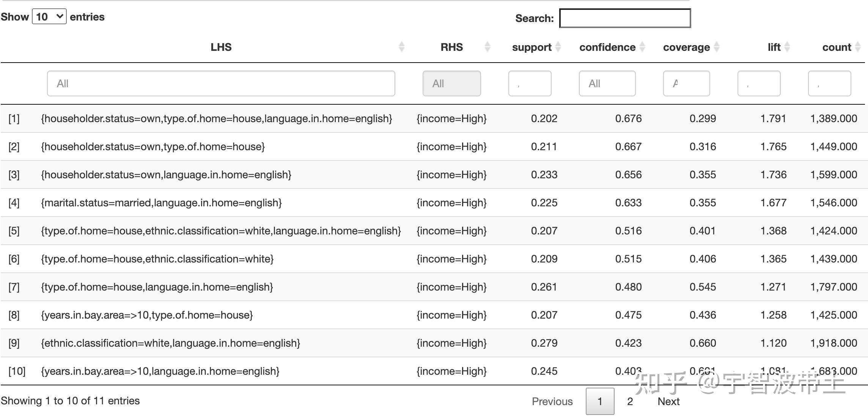The image size is (868, 418).
Task: Sort table by RHS column arrows
Action: point(487,47)
